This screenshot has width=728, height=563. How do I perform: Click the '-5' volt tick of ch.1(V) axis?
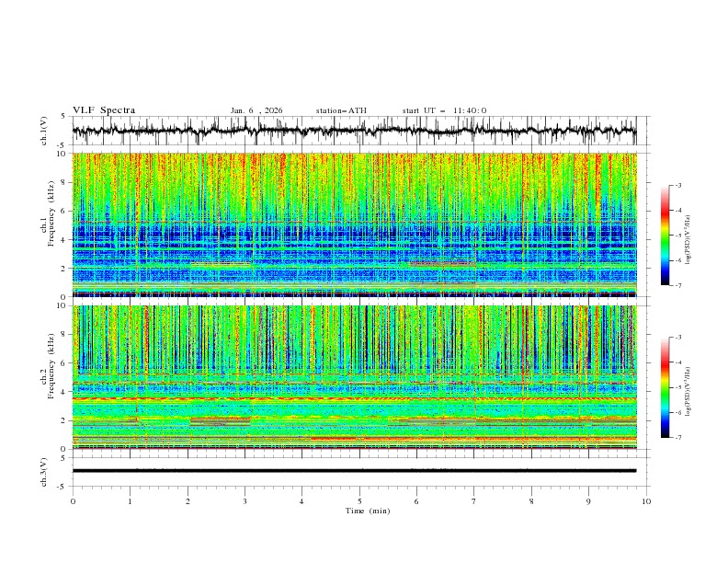pyautogui.click(x=63, y=145)
